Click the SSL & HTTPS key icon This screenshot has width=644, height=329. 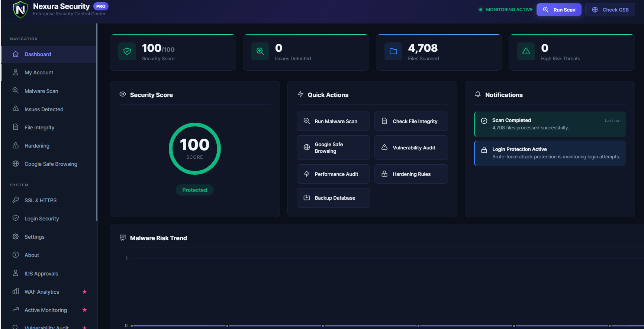pyautogui.click(x=16, y=200)
